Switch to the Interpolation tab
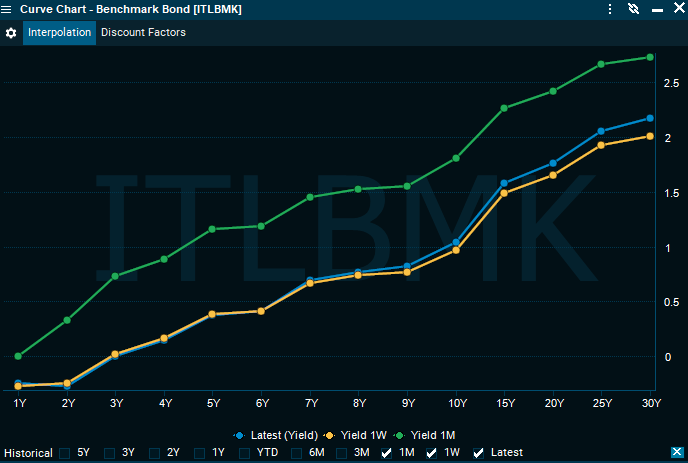 tap(60, 33)
